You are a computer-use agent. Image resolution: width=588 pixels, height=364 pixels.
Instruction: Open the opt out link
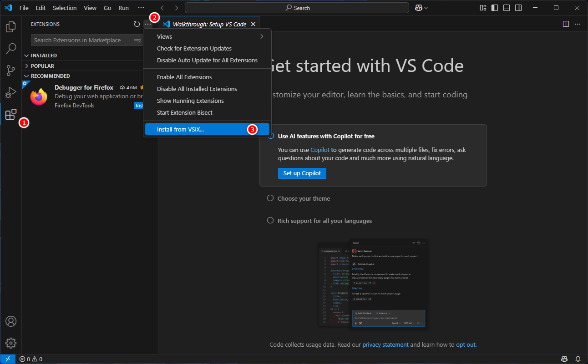[466, 344]
